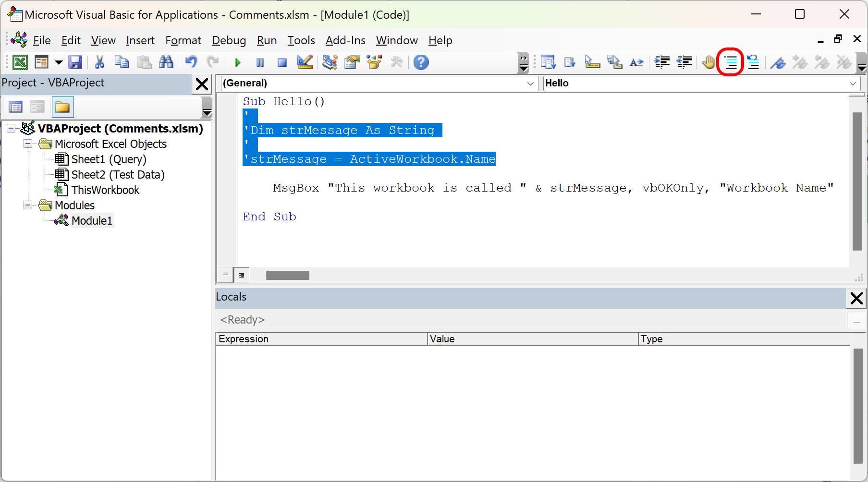Close the Locals window

click(x=856, y=298)
